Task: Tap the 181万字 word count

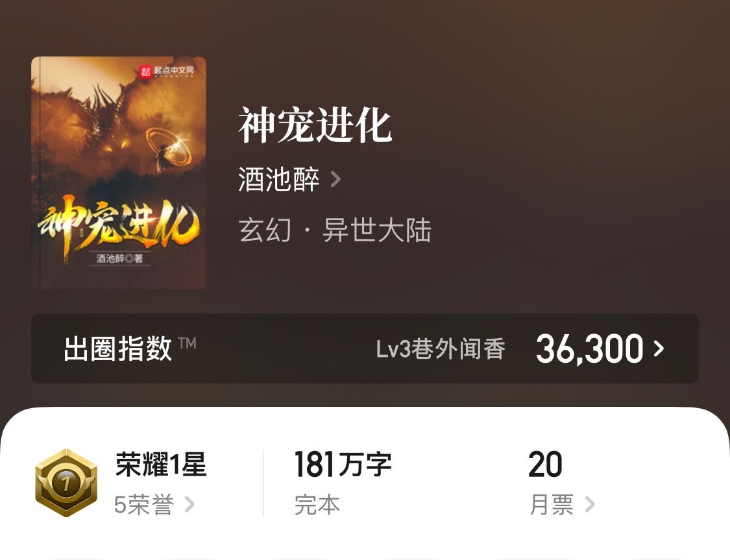Action: (343, 464)
